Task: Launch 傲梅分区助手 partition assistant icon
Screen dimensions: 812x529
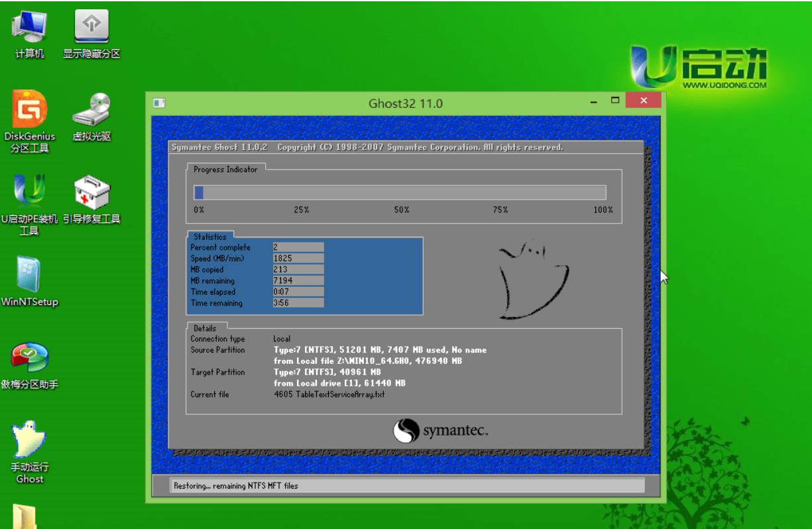Action: [x=29, y=360]
